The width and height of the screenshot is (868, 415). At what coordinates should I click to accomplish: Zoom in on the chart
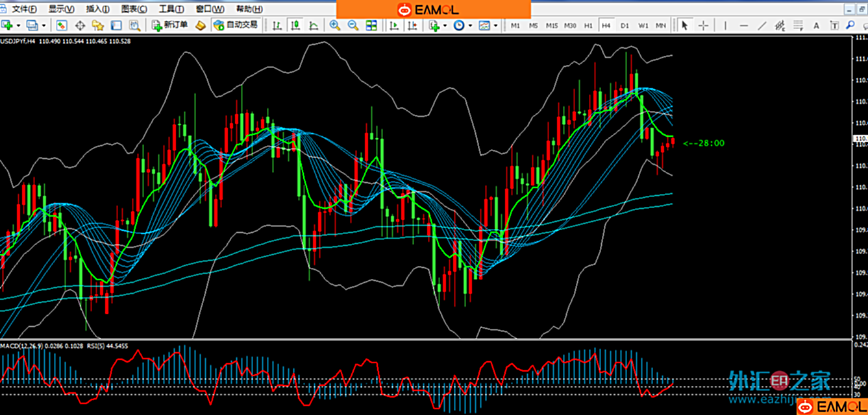[334, 25]
